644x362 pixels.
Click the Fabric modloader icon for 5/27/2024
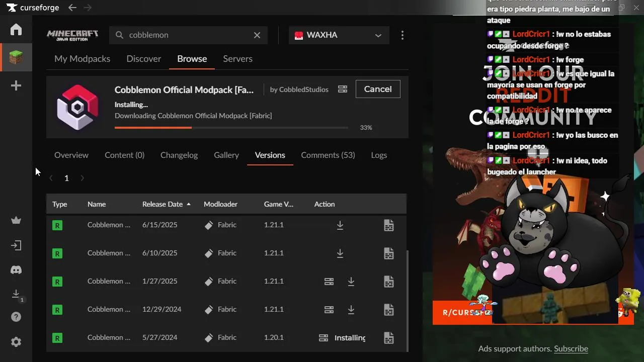[x=209, y=338]
